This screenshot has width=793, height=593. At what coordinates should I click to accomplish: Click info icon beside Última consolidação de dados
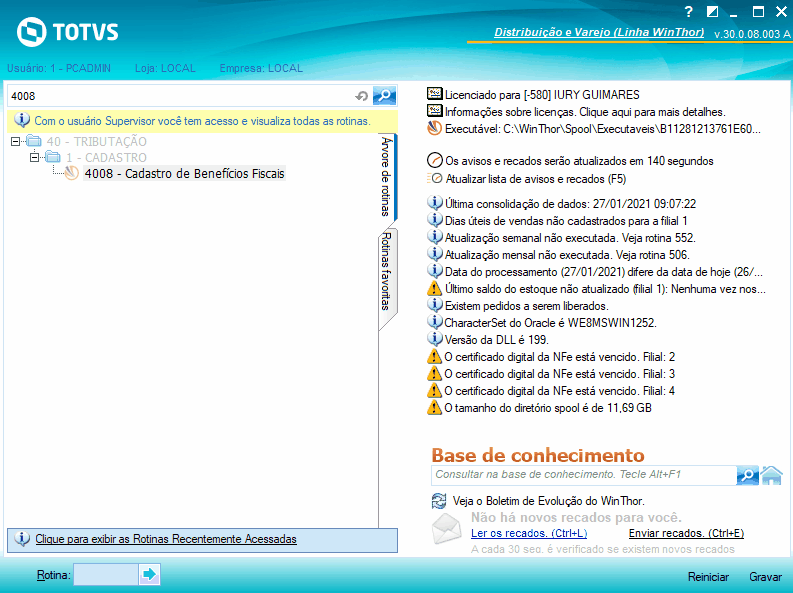coord(434,203)
